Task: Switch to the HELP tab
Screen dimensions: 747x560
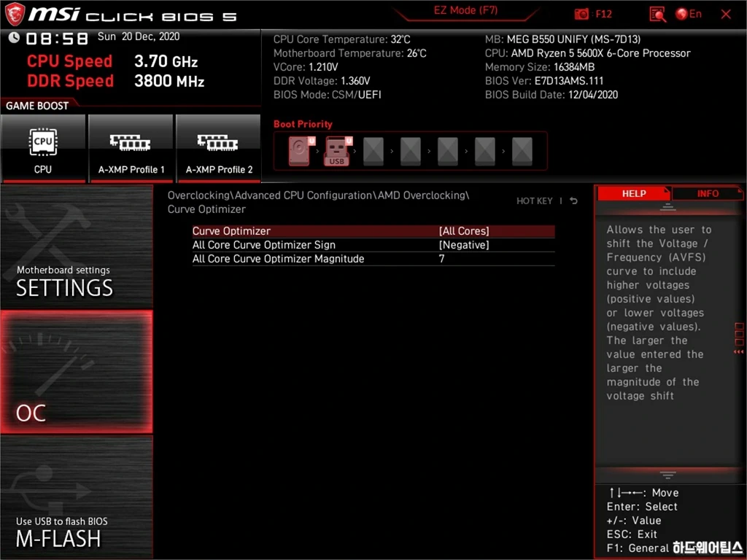Action: 634,193
